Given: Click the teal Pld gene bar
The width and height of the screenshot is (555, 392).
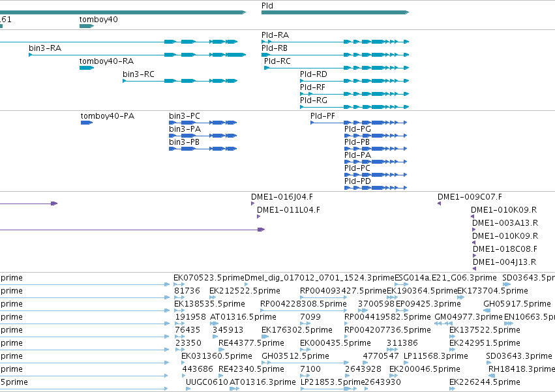Looking at the screenshot, I should point(335,12).
